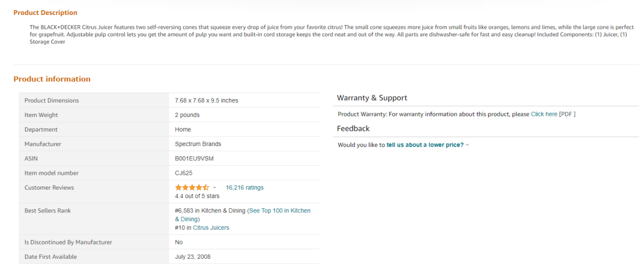Viewport: 644px width, 269px height.
Task: Click the [PDF] label beside warranty link
Action: pos(567,114)
